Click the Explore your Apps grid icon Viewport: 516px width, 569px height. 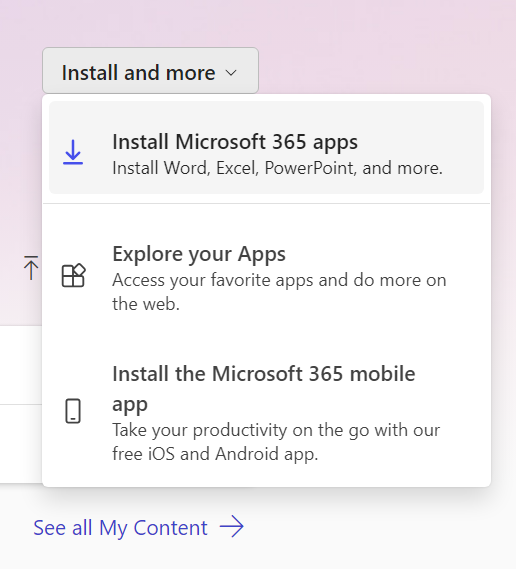point(73,275)
